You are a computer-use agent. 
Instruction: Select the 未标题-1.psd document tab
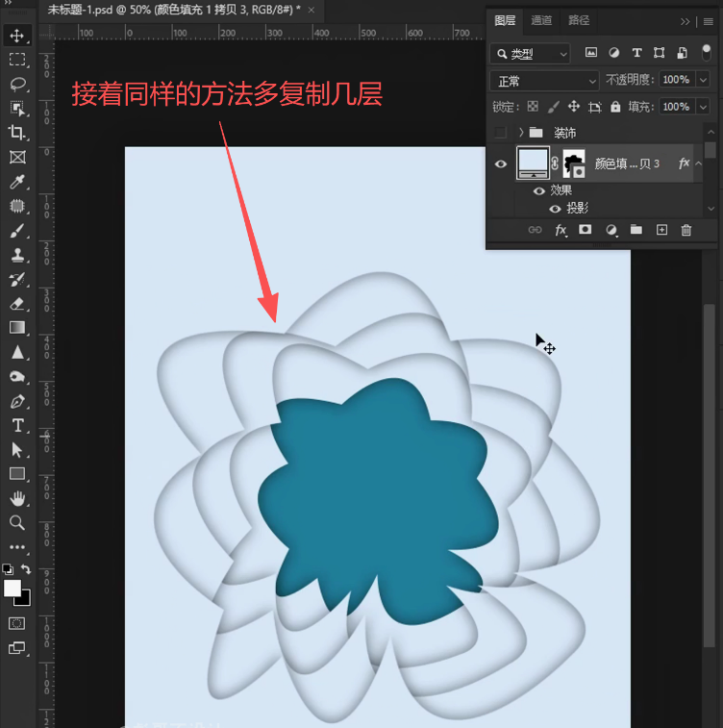[x=174, y=10]
